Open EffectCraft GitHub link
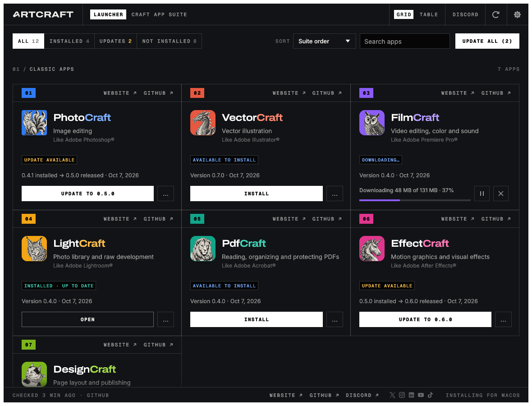This screenshot has width=532, height=406. (496, 219)
